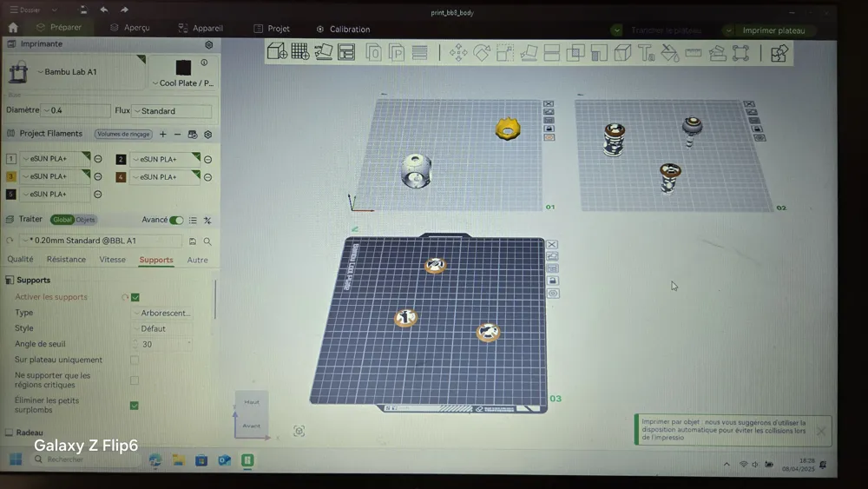
Task: Switch to the Appareil tab
Action: tap(201, 29)
